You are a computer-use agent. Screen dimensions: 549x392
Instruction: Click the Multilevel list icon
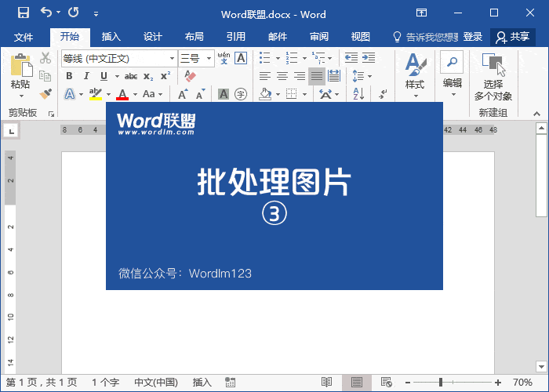[x=318, y=58]
